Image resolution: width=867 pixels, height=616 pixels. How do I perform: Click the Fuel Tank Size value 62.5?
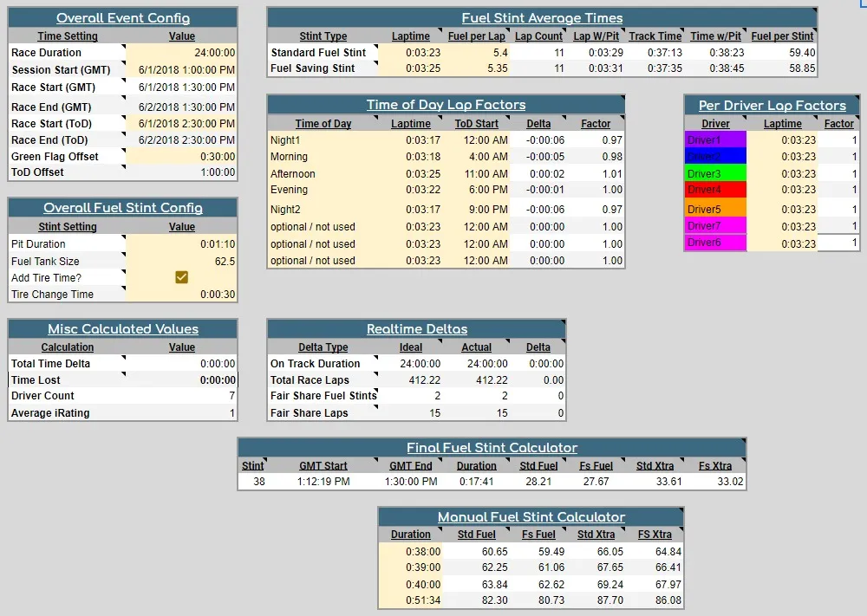click(182, 261)
